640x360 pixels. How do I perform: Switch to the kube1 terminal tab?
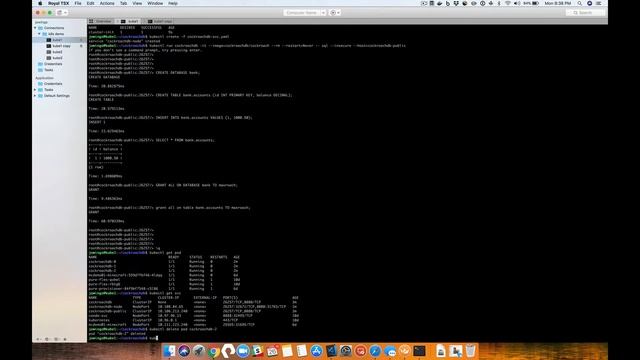pos(130,21)
